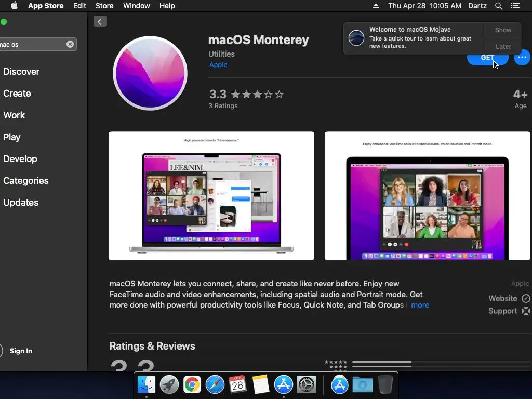Click Later on the Mojave notification

click(503, 46)
